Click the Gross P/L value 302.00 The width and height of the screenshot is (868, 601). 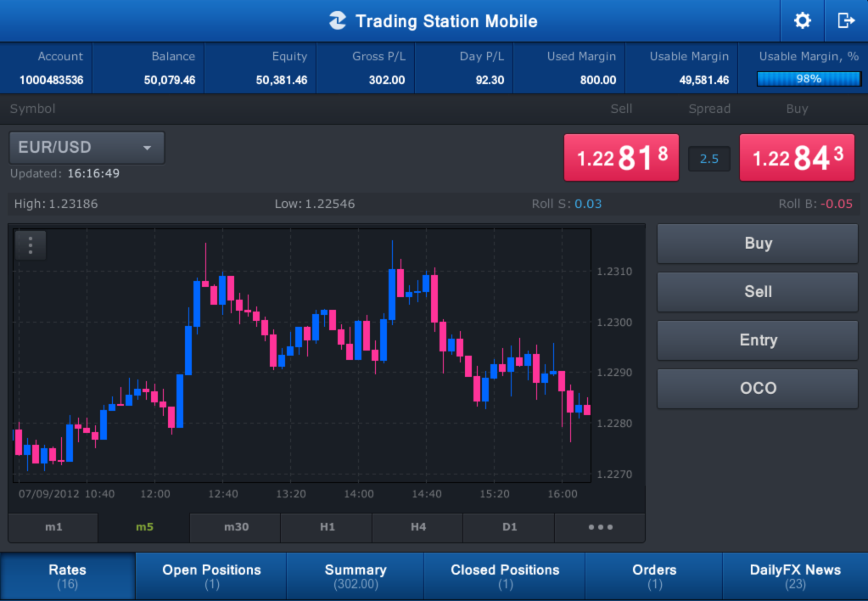(x=387, y=81)
